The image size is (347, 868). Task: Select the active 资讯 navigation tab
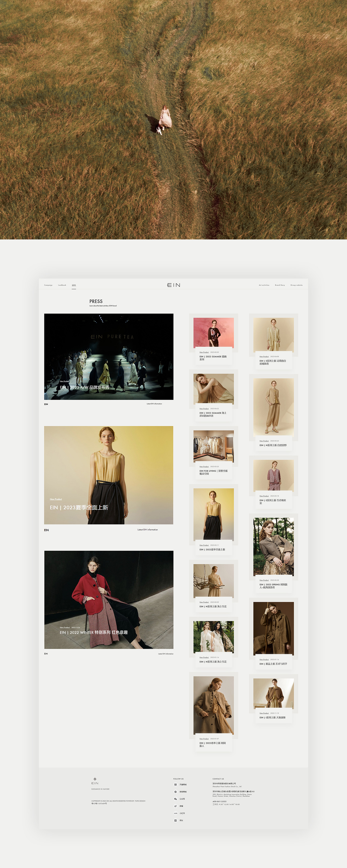click(74, 285)
